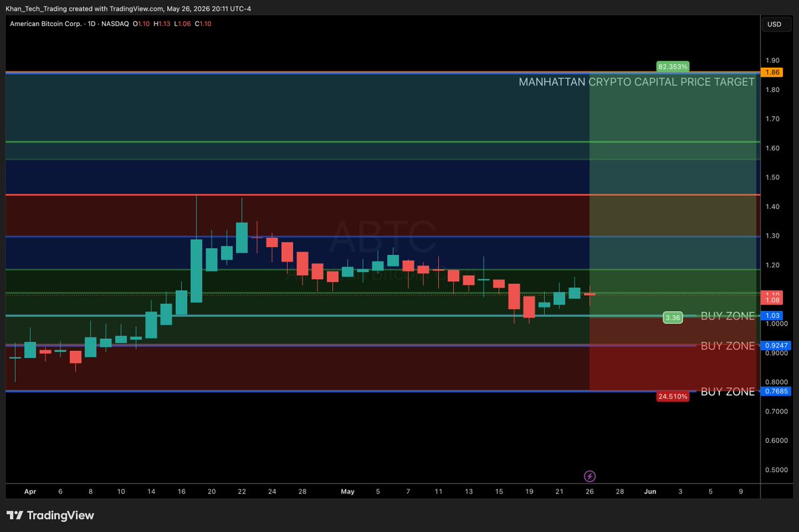Click the May date axis label

(348, 491)
